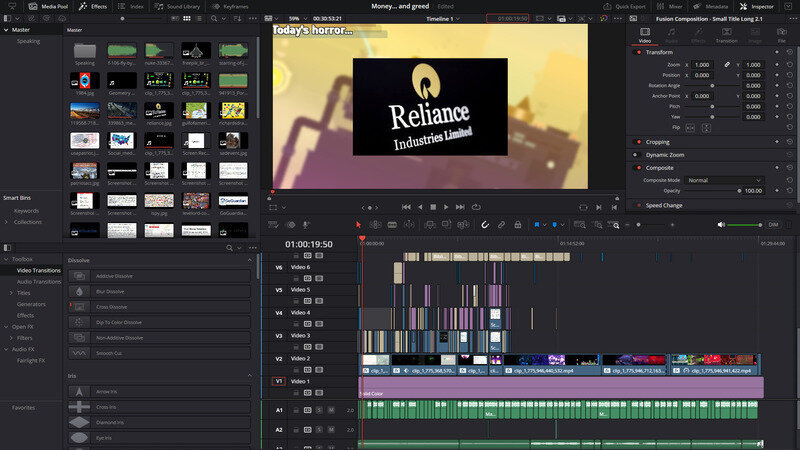The image size is (800, 450).
Task: Click the Zoom X value field
Action: pyautogui.click(x=703, y=65)
